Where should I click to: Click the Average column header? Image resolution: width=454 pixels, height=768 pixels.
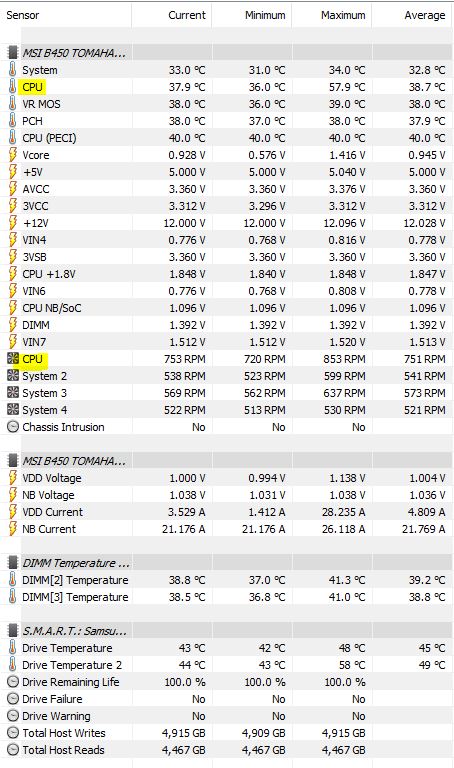click(x=425, y=15)
